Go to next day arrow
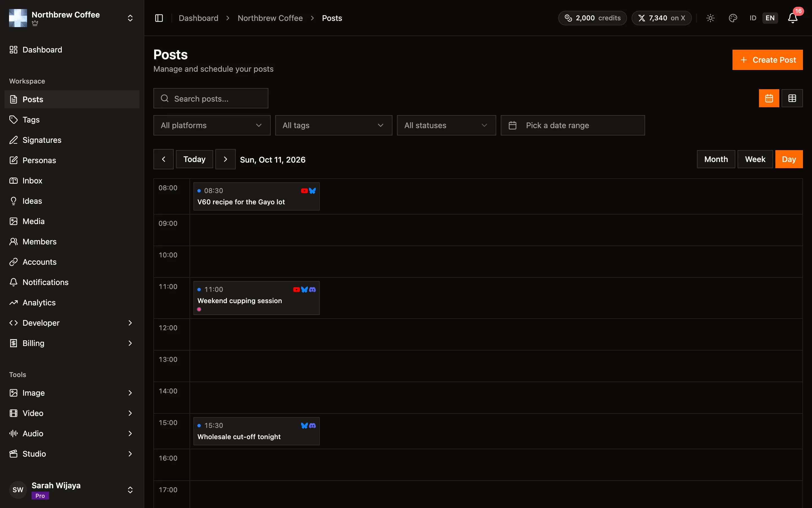Viewport: 812px width, 508px height. 226,159
